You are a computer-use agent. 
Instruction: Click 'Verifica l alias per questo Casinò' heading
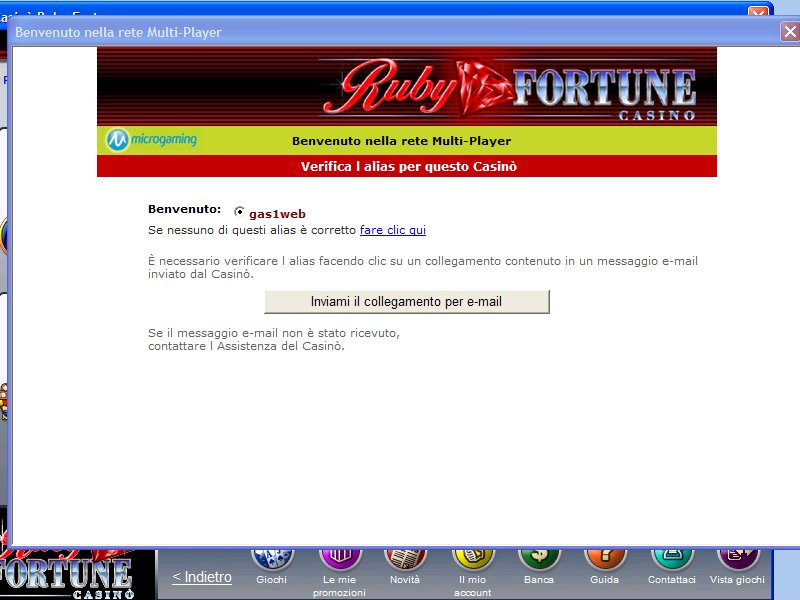click(x=409, y=167)
